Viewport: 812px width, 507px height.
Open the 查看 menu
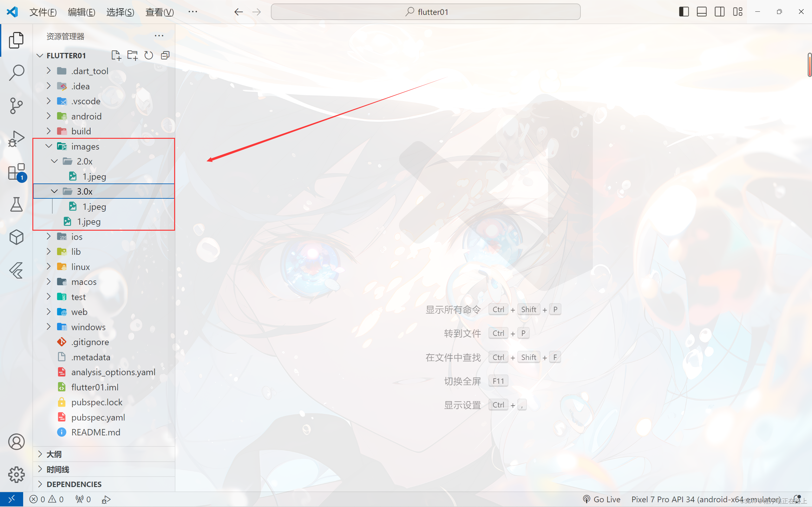click(159, 12)
